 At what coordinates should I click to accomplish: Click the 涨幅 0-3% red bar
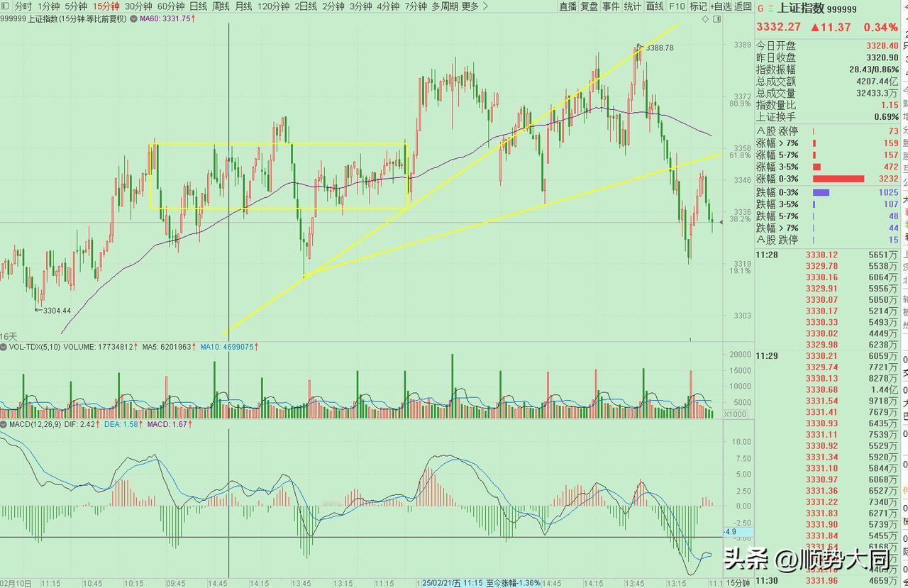tap(838, 179)
